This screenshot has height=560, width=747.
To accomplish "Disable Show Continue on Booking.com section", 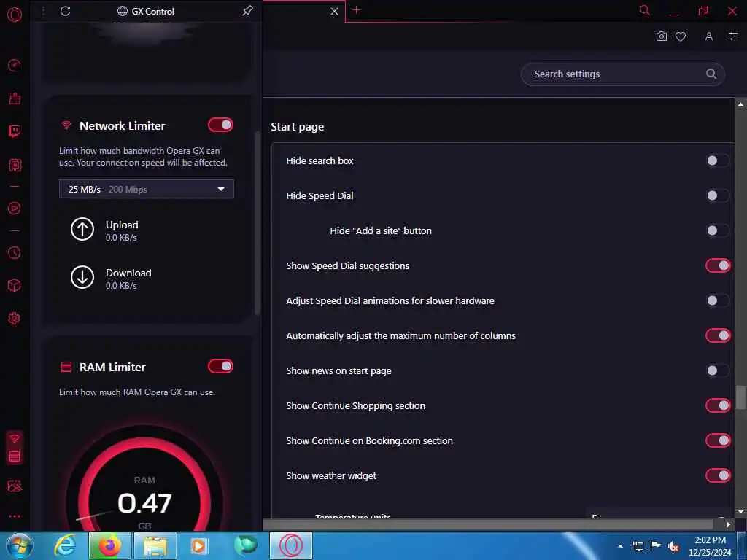I will [x=718, y=440].
